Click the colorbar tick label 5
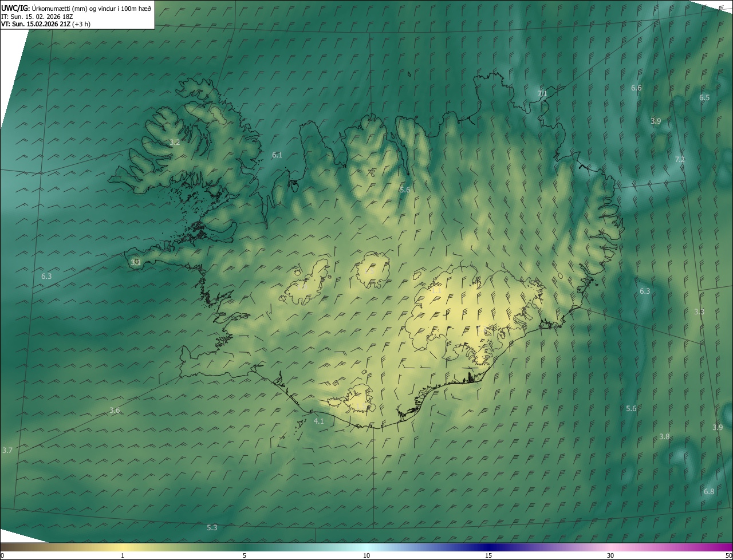This screenshot has width=733, height=560. (245, 555)
